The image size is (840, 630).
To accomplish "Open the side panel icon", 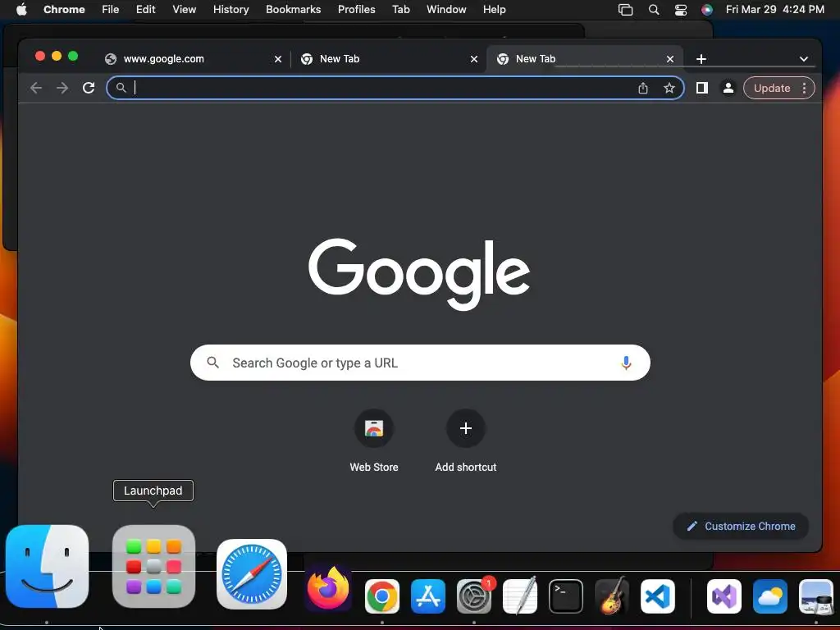I will click(702, 88).
